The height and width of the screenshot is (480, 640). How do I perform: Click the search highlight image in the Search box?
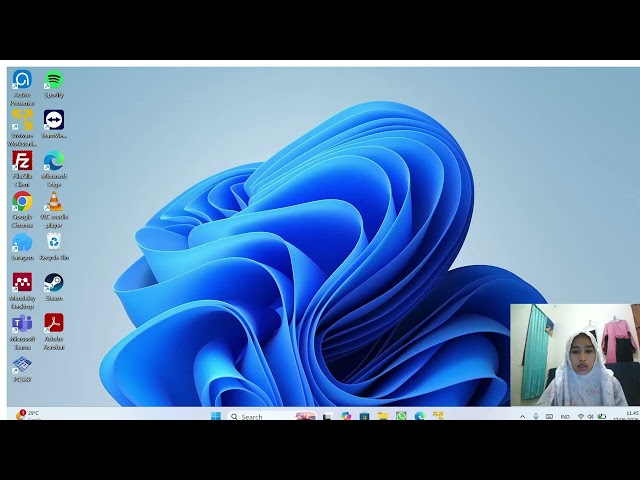305,416
